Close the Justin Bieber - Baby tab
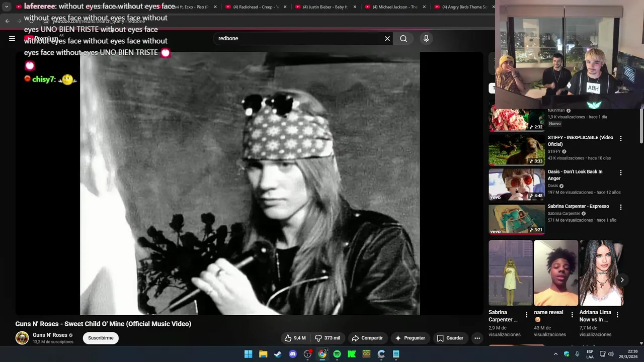This screenshot has height=362, width=644. coord(355,7)
